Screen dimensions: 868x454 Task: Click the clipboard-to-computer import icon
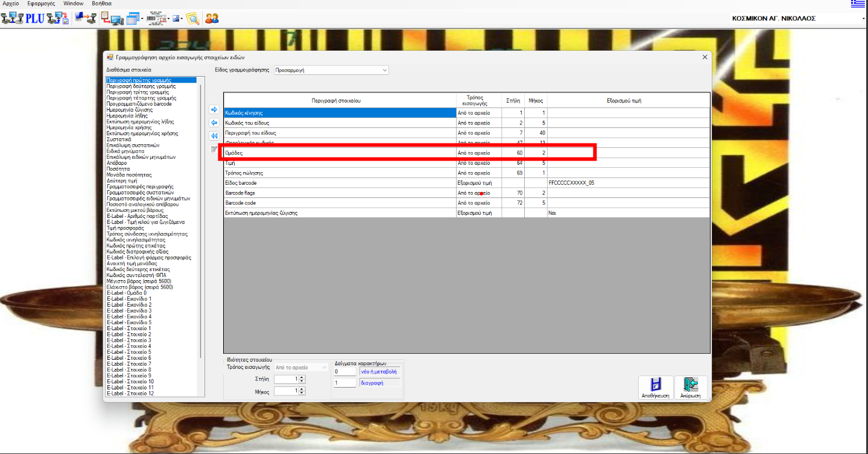click(112, 19)
